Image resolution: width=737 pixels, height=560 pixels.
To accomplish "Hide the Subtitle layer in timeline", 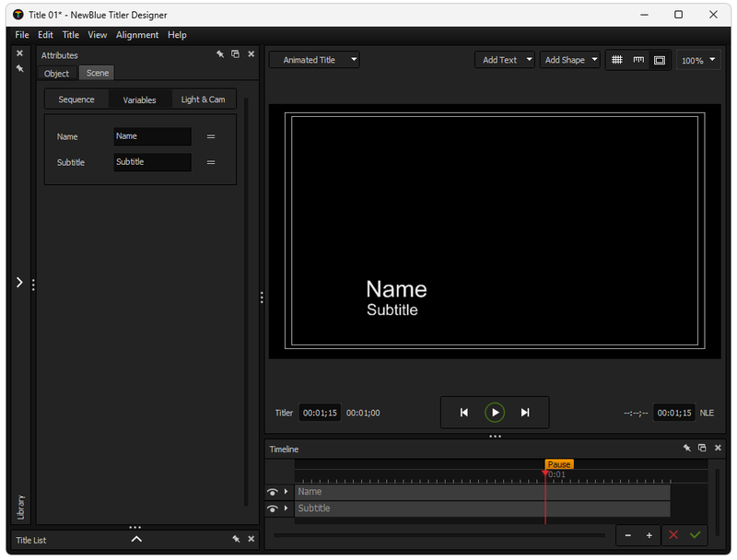I will pyautogui.click(x=273, y=508).
